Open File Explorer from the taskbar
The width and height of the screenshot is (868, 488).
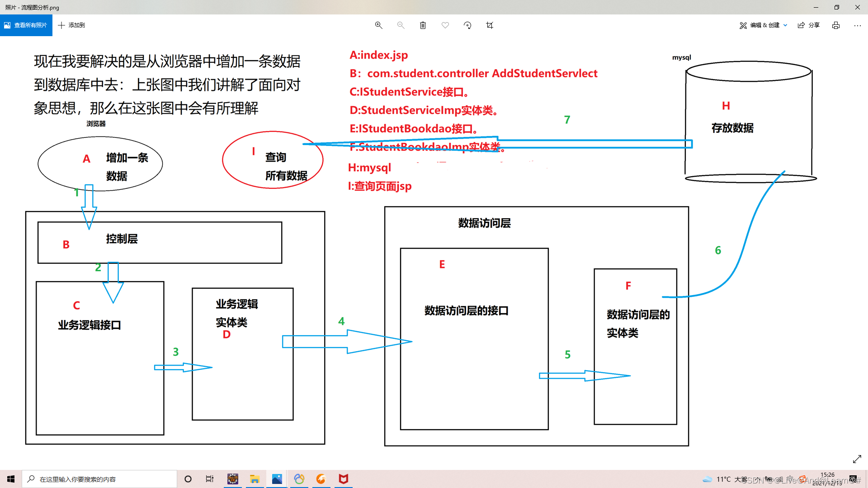click(255, 479)
